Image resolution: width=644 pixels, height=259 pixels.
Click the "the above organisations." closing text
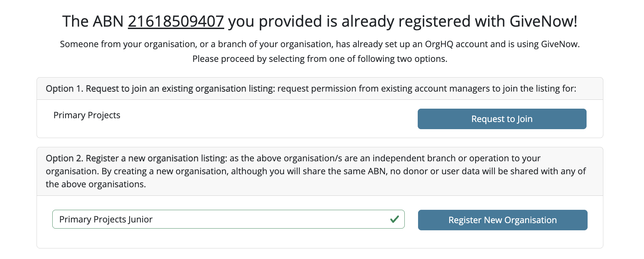click(96, 185)
